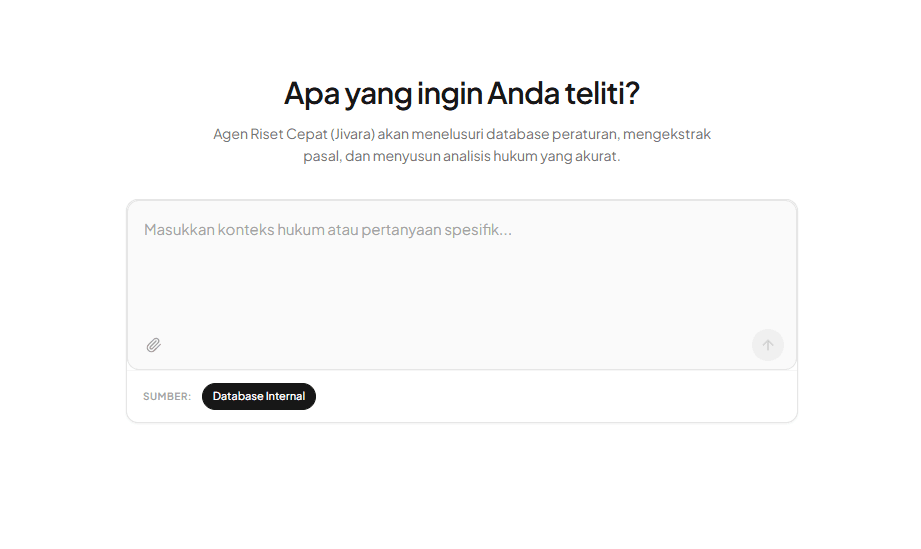Click the send arrow button
This screenshot has width=921, height=549.
click(767, 345)
